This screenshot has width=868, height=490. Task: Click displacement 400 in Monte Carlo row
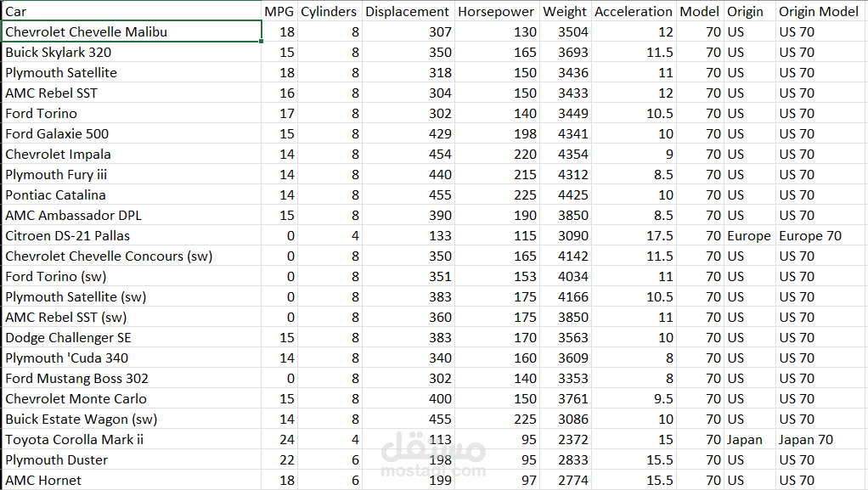pyautogui.click(x=409, y=398)
